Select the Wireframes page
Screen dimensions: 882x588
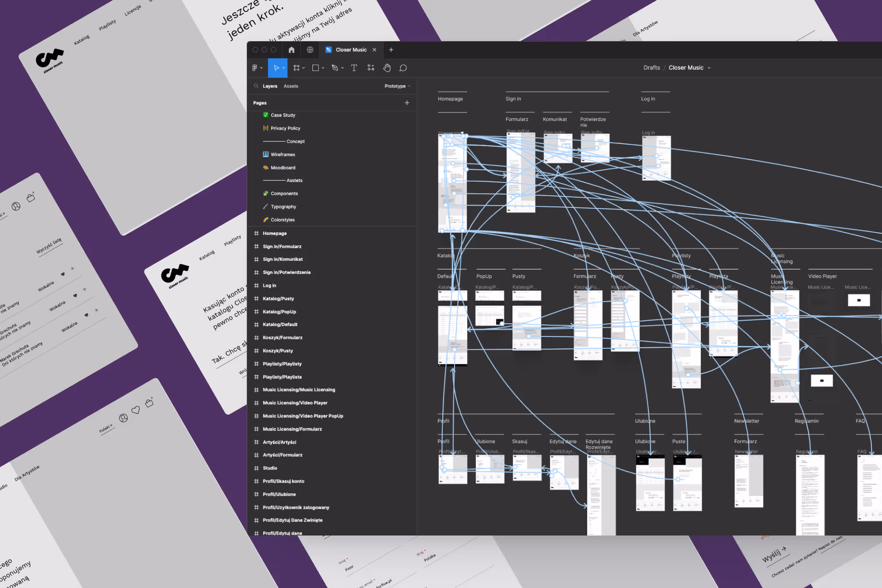pos(283,154)
